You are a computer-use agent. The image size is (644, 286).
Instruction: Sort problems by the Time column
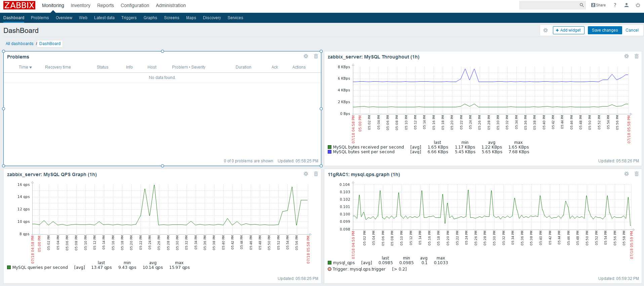click(x=25, y=67)
